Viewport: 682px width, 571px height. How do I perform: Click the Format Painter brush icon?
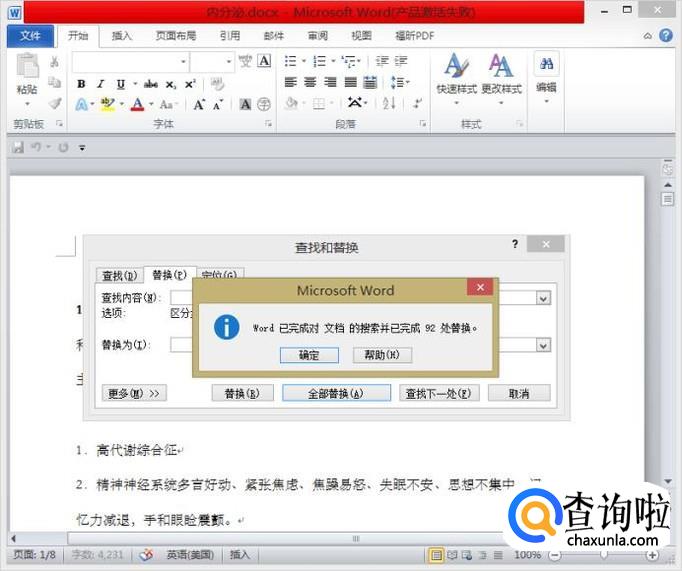54,104
